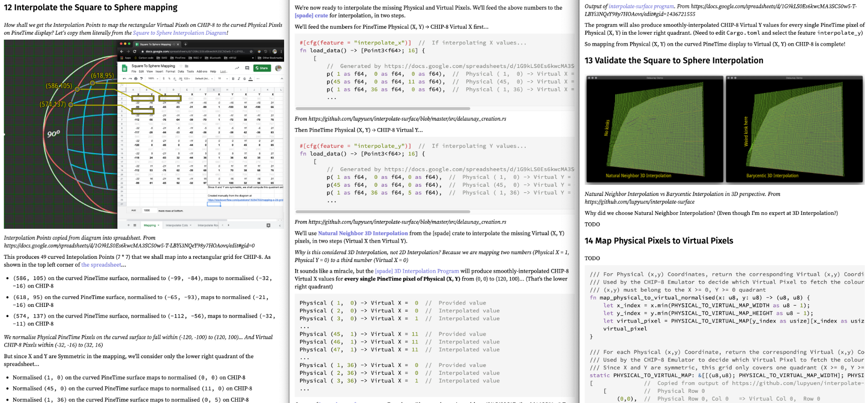Click the bookmark star in the address bar
Screen dimensions: 868x403
pos(251,51)
